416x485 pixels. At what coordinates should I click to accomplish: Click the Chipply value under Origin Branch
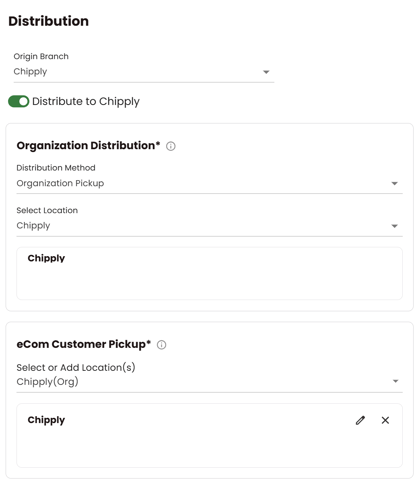[30, 72]
